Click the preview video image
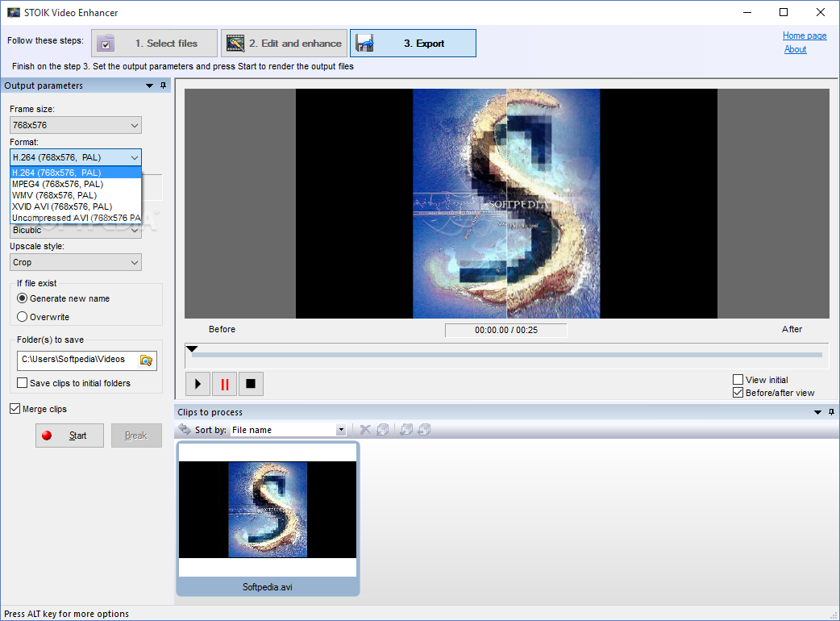Viewport: 840px width, 621px height. (506, 203)
